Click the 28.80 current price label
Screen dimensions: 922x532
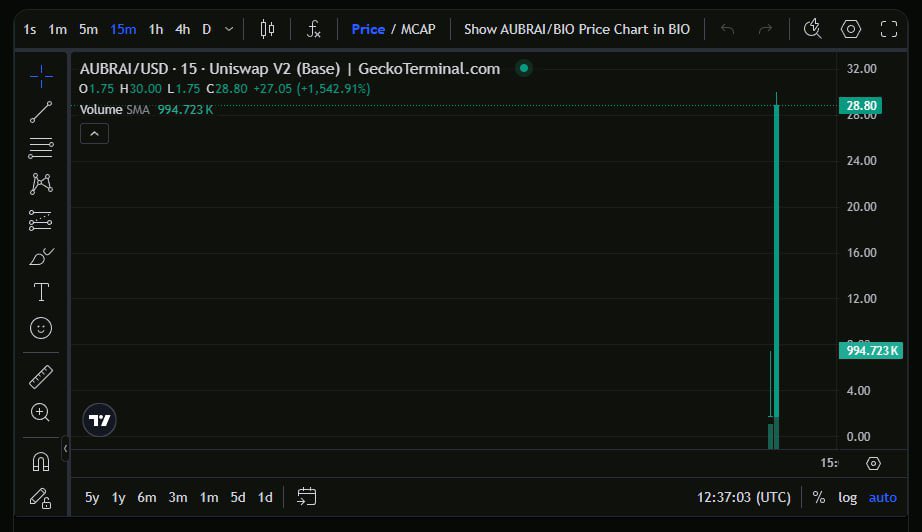[x=861, y=106]
